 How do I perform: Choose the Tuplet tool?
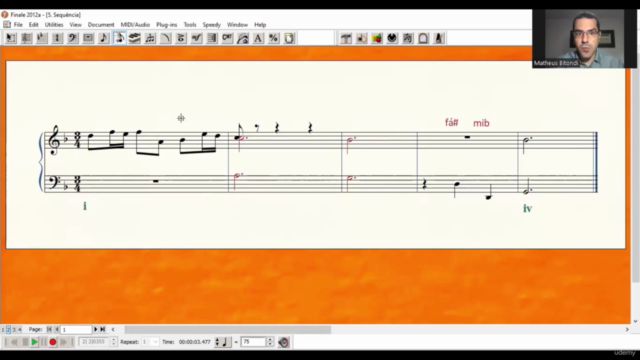150,38
